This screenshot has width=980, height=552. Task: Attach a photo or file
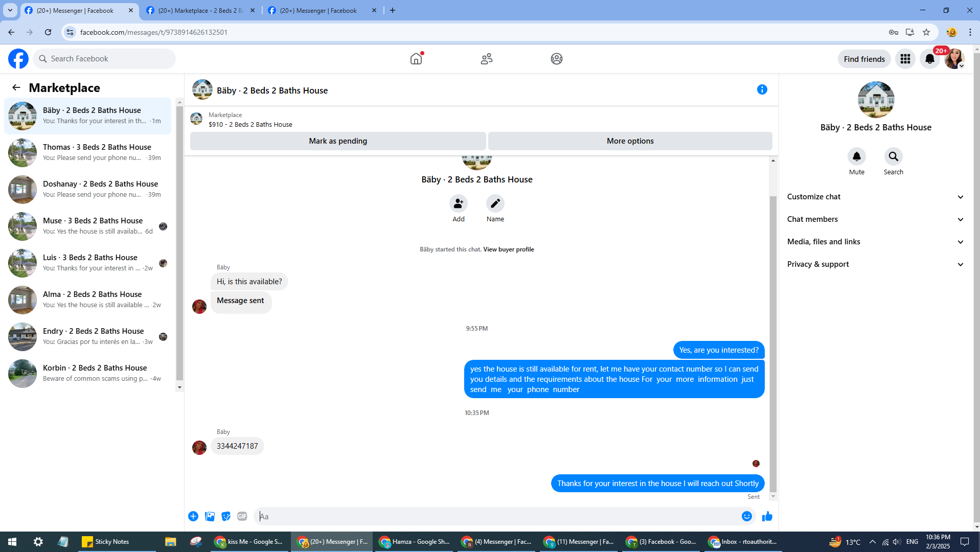(210, 516)
